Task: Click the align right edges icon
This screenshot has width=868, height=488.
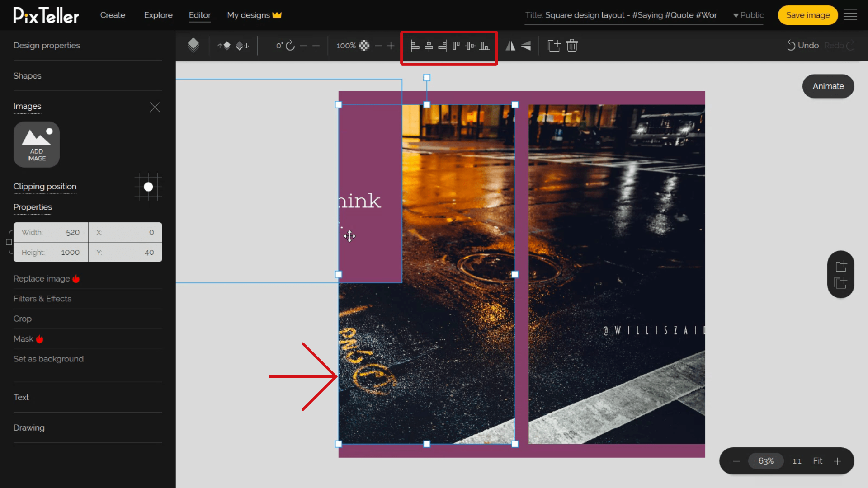Action: pyautogui.click(x=442, y=45)
